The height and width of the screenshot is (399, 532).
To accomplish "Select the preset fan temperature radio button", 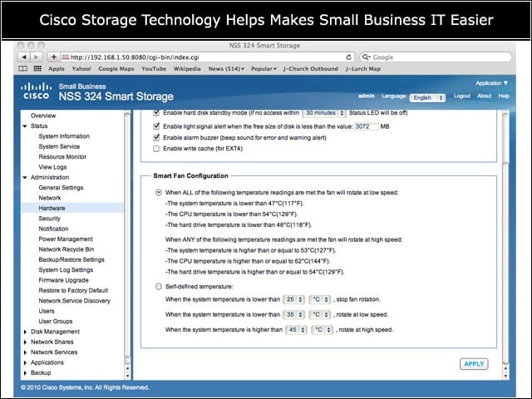I will 159,192.
